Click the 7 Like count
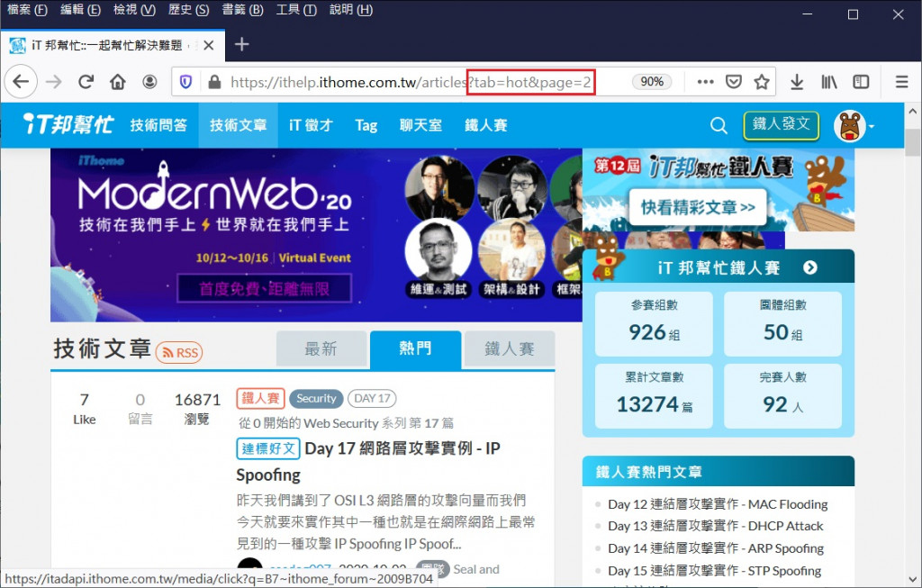 (x=84, y=409)
